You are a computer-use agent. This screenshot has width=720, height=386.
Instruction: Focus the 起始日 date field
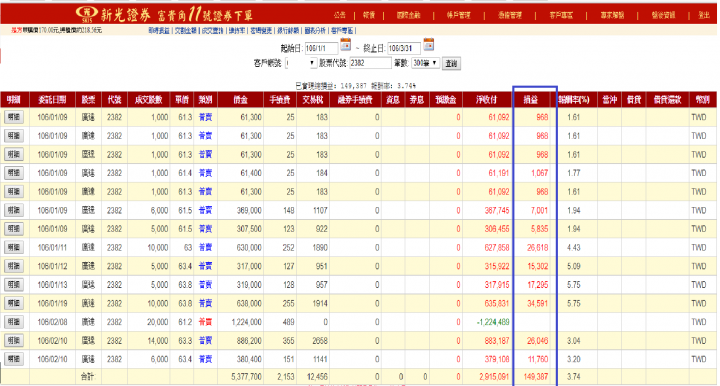point(321,48)
